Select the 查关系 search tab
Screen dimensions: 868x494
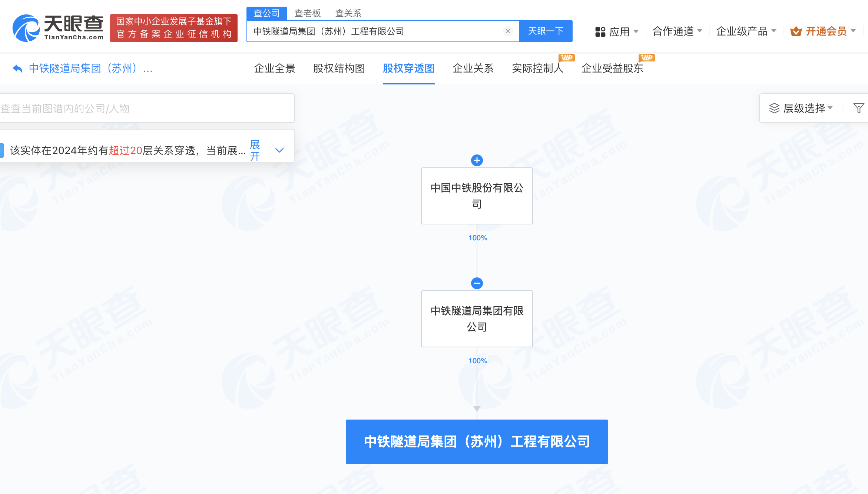point(348,13)
